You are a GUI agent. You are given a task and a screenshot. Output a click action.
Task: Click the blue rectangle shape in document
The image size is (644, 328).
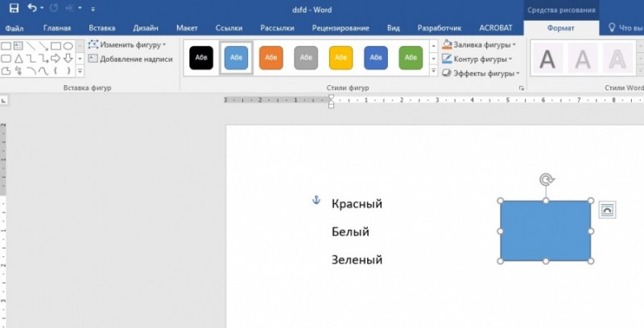pos(546,231)
